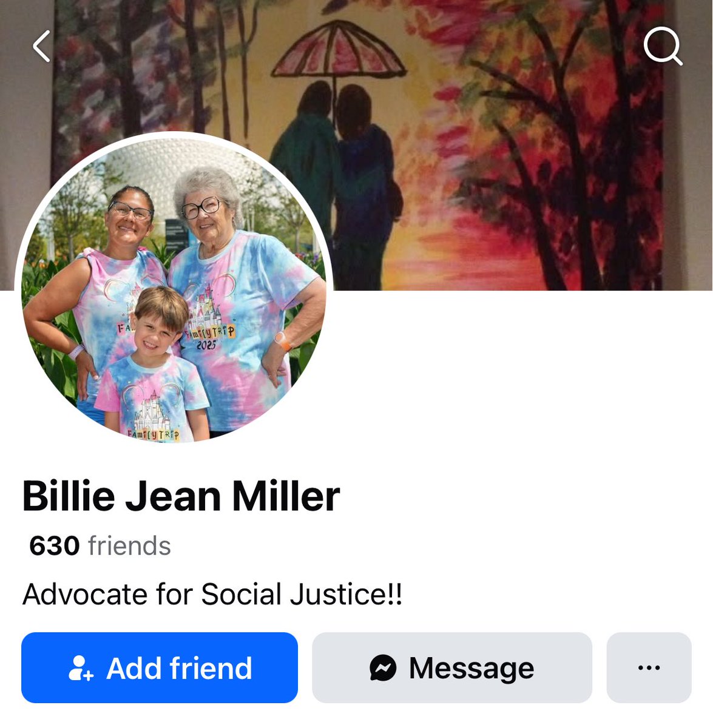This screenshot has height=728, width=713.
Task: Tap the word "friends" below the name
Action: (129, 546)
